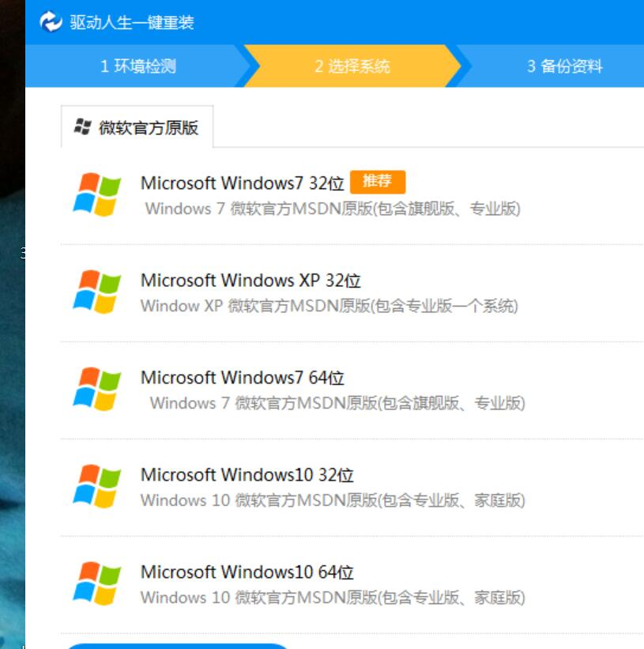Select Microsoft Windows10 32位 system
This screenshot has width=644, height=649.
[x=247, y=475]
